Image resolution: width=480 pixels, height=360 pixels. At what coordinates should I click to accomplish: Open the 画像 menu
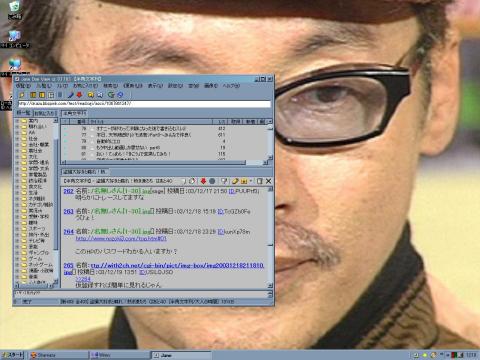[211, 86]
